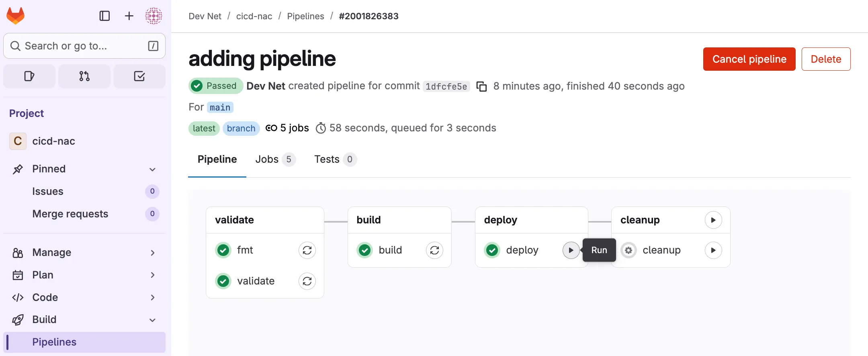Collapse the Pinned section
The width and height of the screenshot is (868, 356).
click(152, 169)
